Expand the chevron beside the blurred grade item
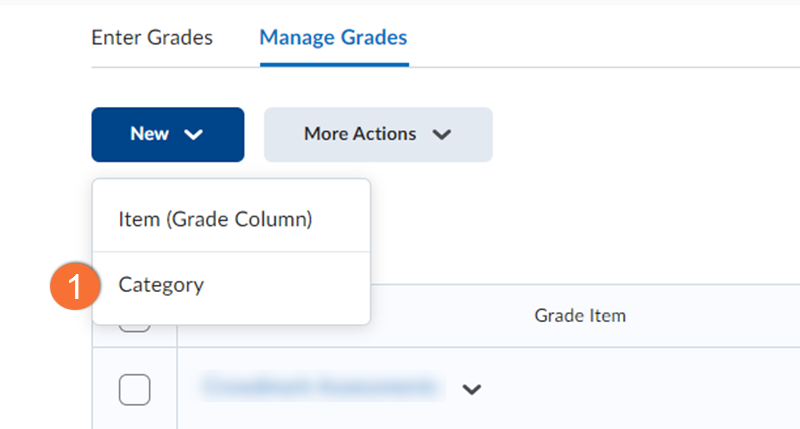The height and width of the screenshot is (429, 800). pyautogui.click(x=472, y=389)
